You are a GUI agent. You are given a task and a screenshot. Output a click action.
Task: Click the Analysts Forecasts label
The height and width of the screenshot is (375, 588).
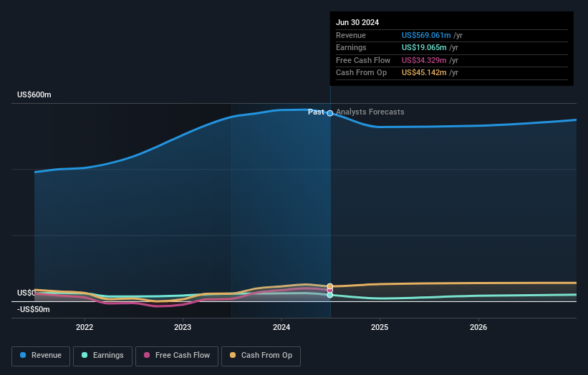pyautogui.click(x=370, y=112)
